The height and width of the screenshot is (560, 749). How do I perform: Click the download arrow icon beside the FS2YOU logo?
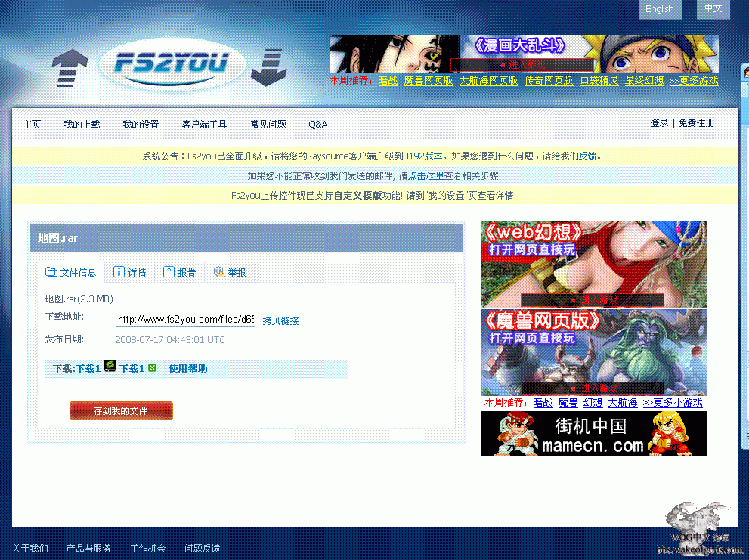[x=269, y=68]
